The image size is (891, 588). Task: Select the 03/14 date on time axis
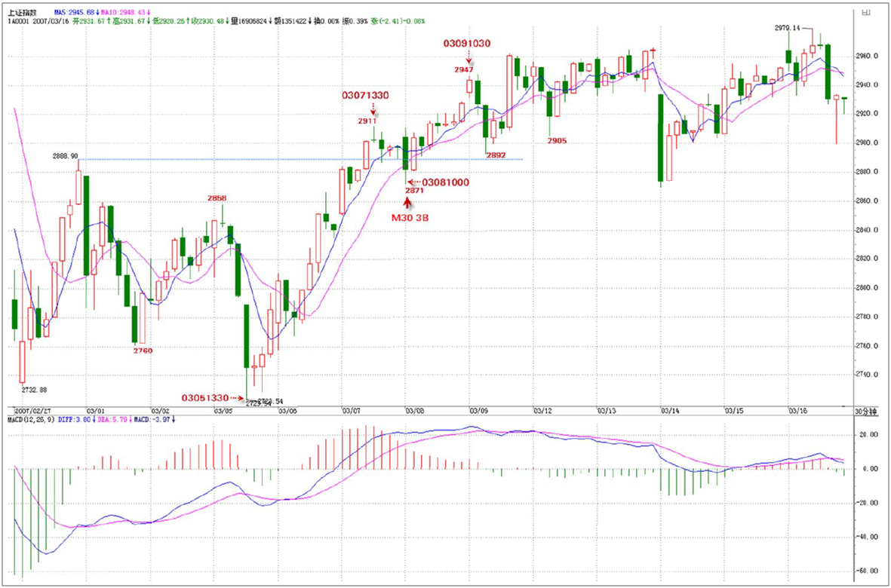click(x=671, y=412)
